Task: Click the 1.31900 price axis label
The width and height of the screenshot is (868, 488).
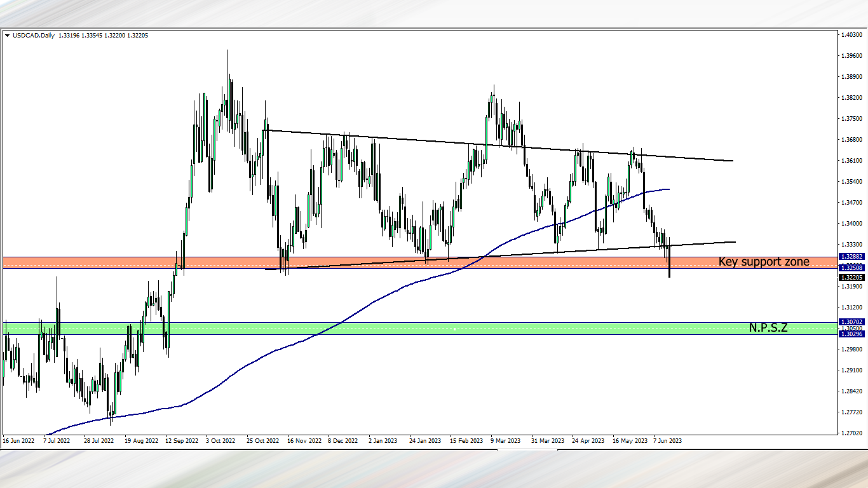Action: 851,286
